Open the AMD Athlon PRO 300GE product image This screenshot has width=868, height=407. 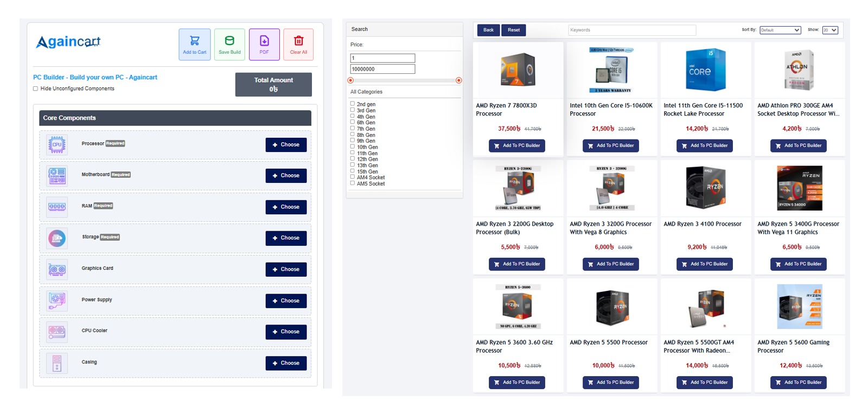pos(799,70)
